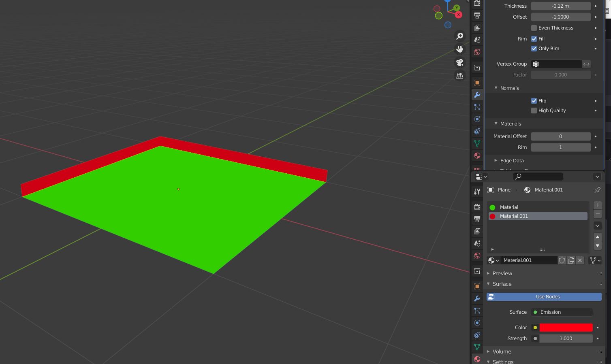Enable the High Quality normals checkbox
This screenshot has height=364, width=611.
click(x=534, y=111)
